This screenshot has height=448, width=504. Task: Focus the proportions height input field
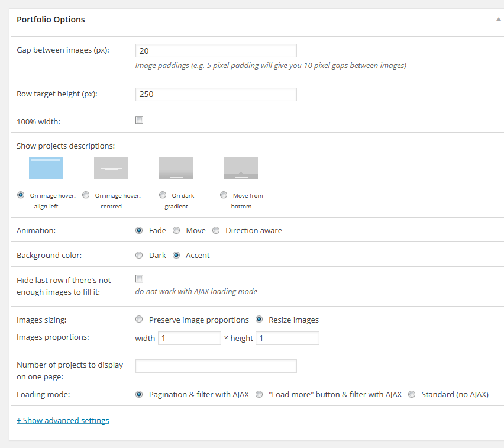(x=287, y=338)
